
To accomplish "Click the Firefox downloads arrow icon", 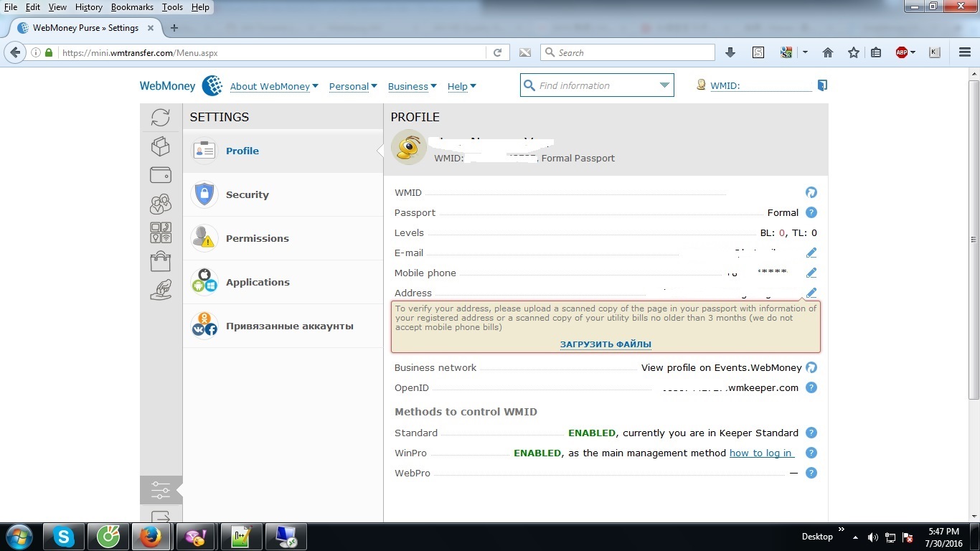I will (x=730, y=52).
